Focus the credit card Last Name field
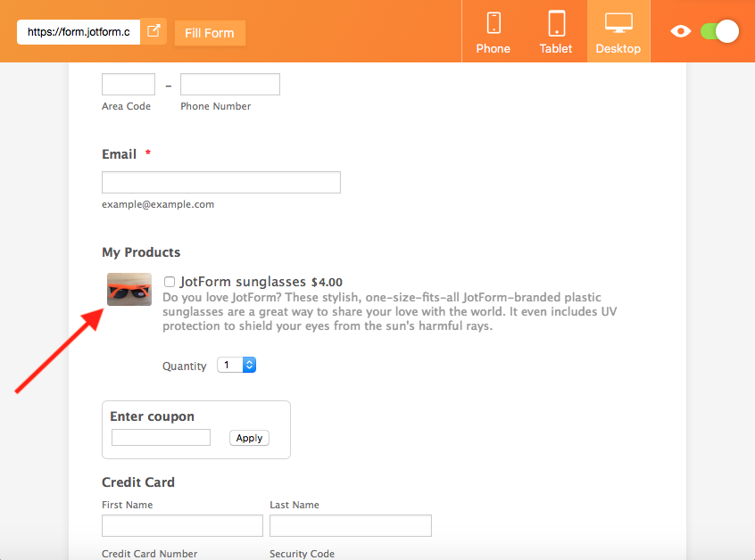755x560 pixels. 351,526
